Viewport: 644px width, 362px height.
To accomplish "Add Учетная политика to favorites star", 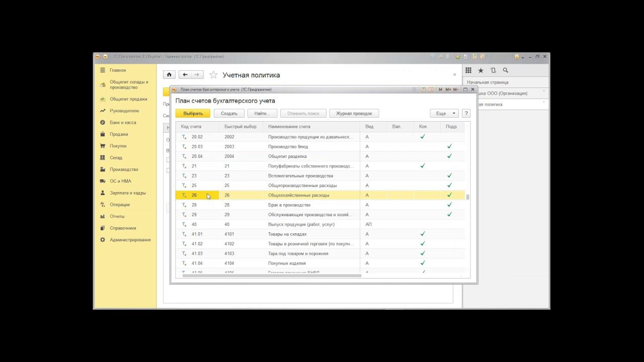I will click(213, 75).
